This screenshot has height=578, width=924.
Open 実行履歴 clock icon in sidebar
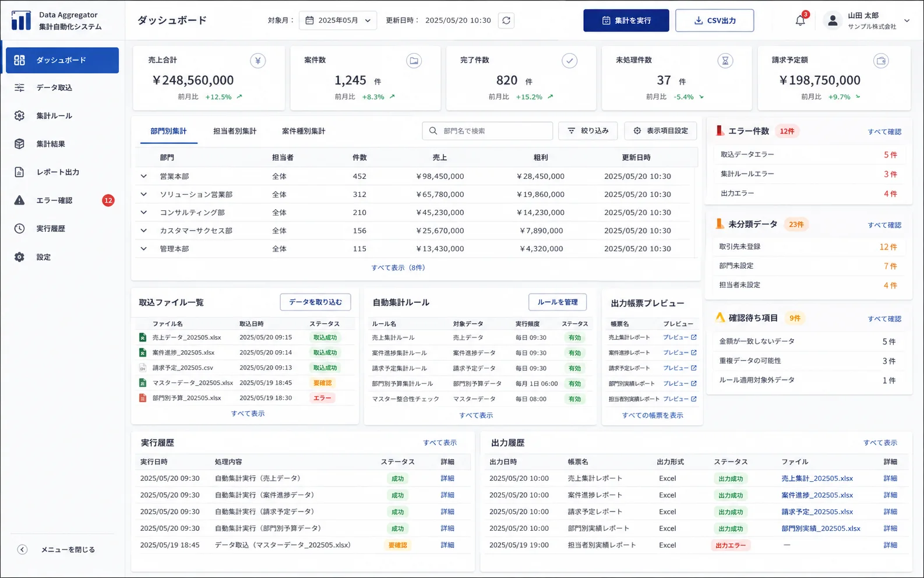point(19,228)
